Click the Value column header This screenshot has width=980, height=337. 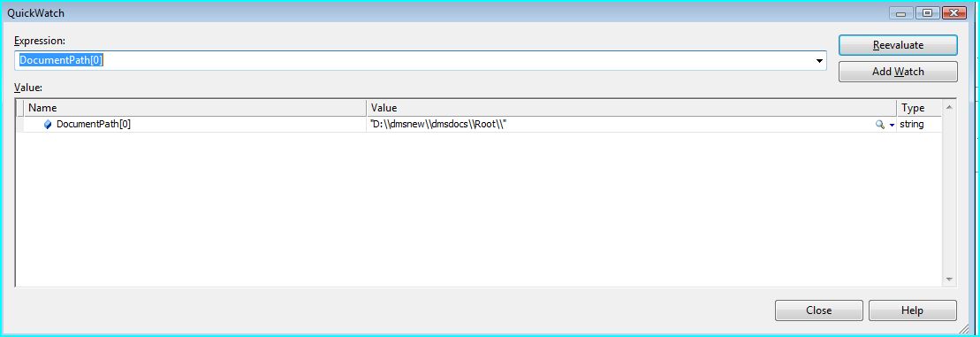(632, 108)
